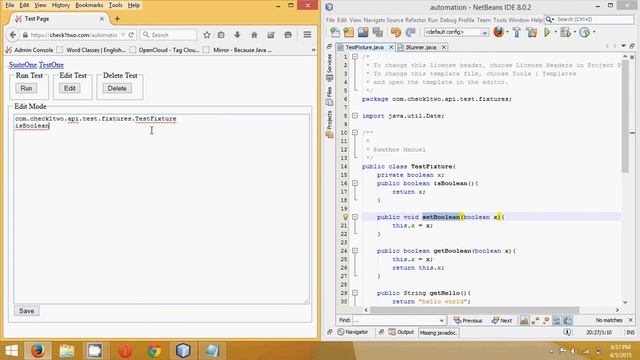Click light bulb hint beside setBoolean line
The width and height of the screenshot is (640, 360).
345,217
